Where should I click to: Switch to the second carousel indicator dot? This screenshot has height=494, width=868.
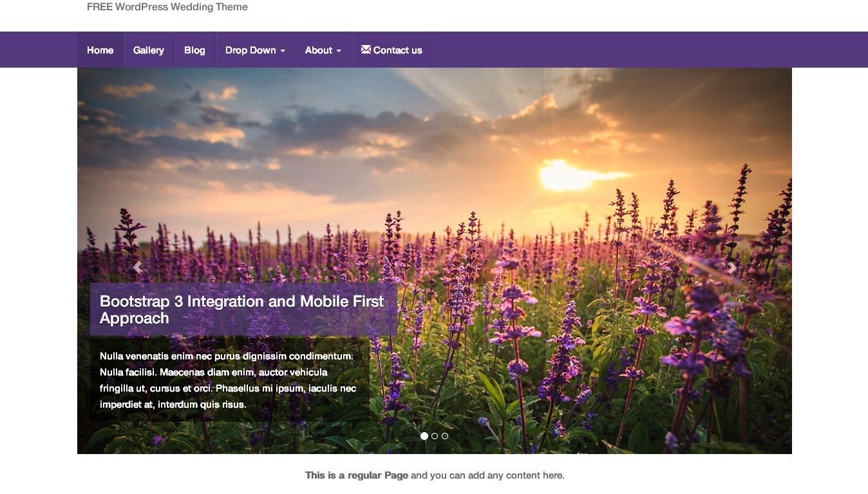[435, 436]
